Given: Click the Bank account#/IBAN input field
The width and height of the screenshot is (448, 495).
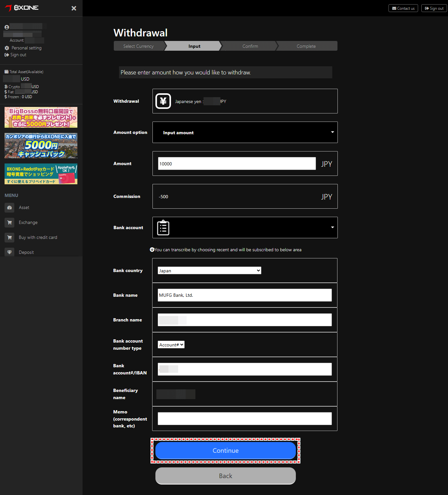Looking at the screenshot, I should point(245,369).
